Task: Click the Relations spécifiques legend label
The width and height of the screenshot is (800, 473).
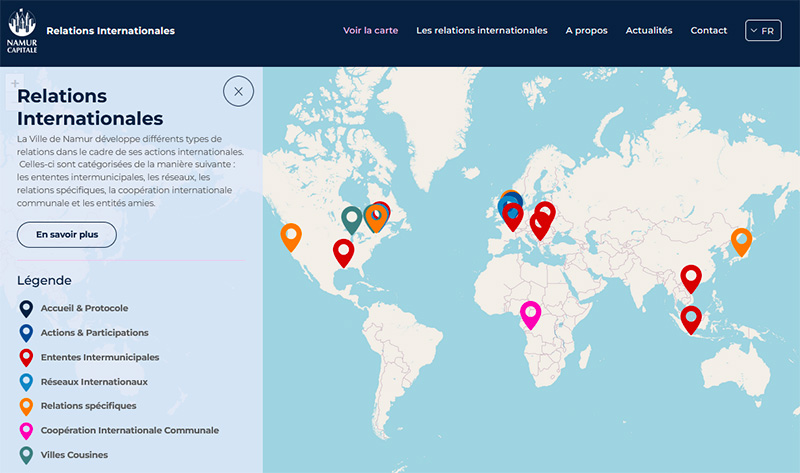Action: tap(88, 406)
